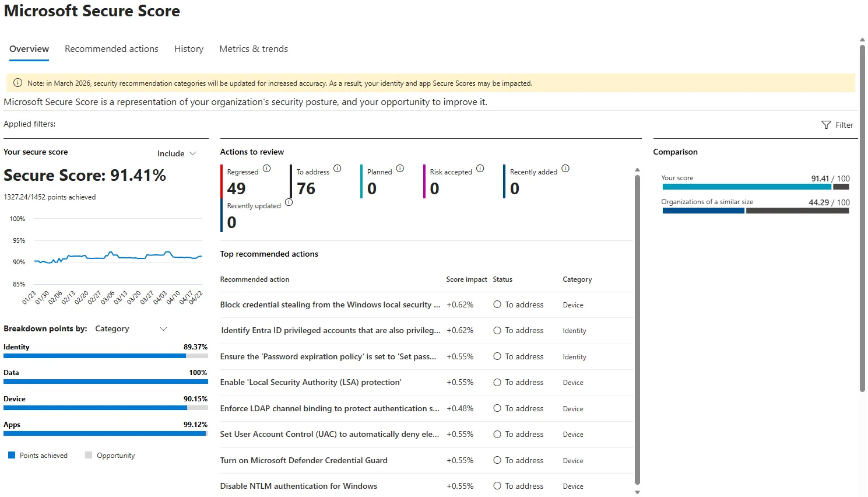
Task: Click the Opportunity legend swatch
Action: coord(89,455)
